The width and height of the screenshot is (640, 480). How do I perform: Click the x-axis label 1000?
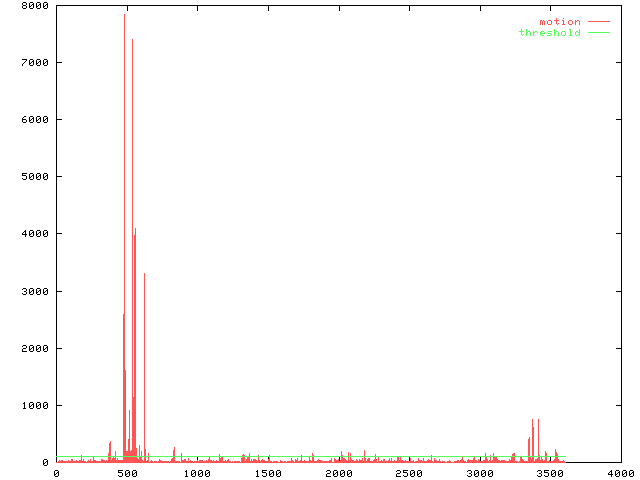(197, 473)
